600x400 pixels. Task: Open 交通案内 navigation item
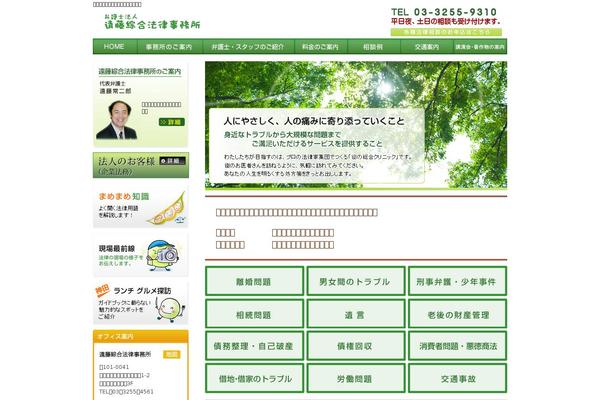(x=427, y=46)
